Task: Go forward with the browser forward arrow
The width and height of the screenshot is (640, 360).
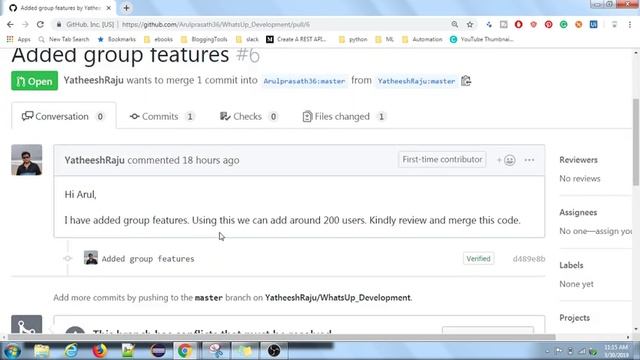Action: (x=25, y=24)
